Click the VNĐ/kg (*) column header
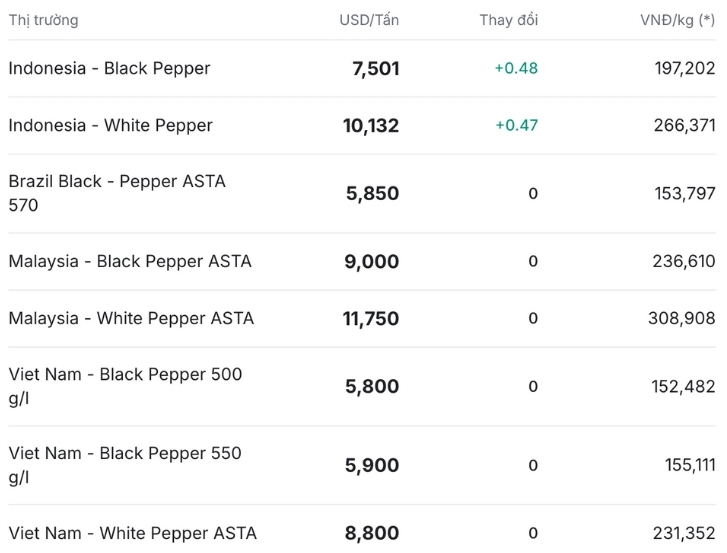 pyautogui.click(x=677, y=20)
